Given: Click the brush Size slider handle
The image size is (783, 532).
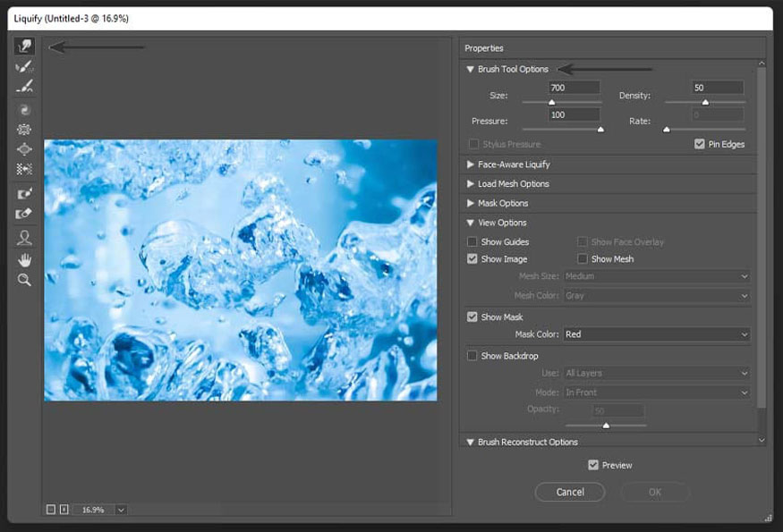Looking at the screenshot, I should coord(552,102).
